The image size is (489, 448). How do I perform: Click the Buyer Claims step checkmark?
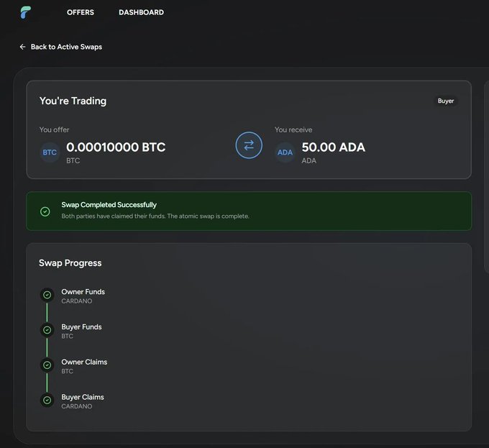47,400
